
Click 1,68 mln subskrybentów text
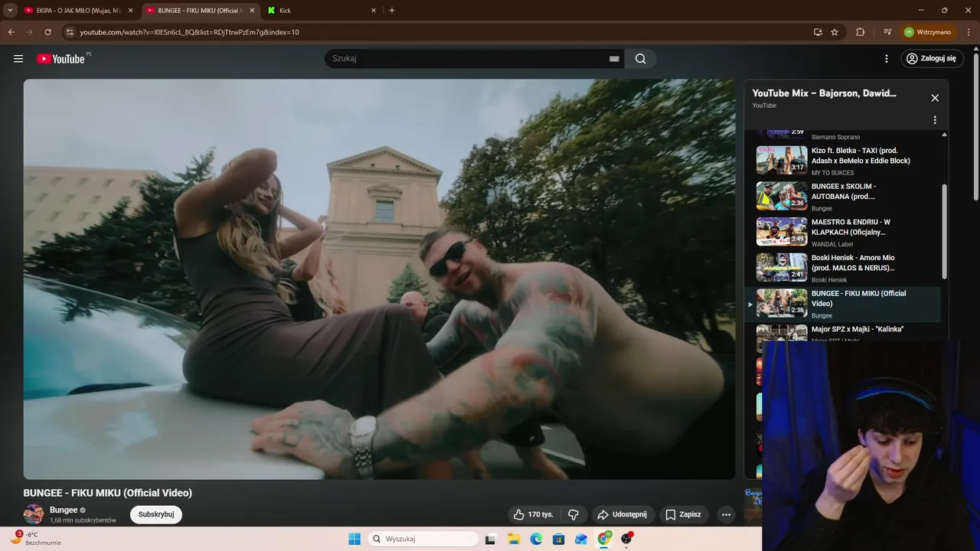click(x=83, y=520)
